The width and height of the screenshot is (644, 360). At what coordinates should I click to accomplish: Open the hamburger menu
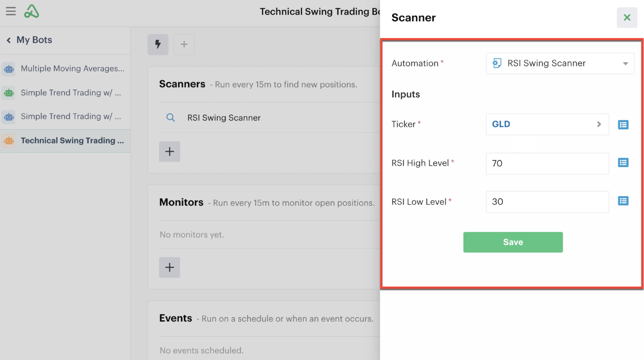tap(11, 11)
